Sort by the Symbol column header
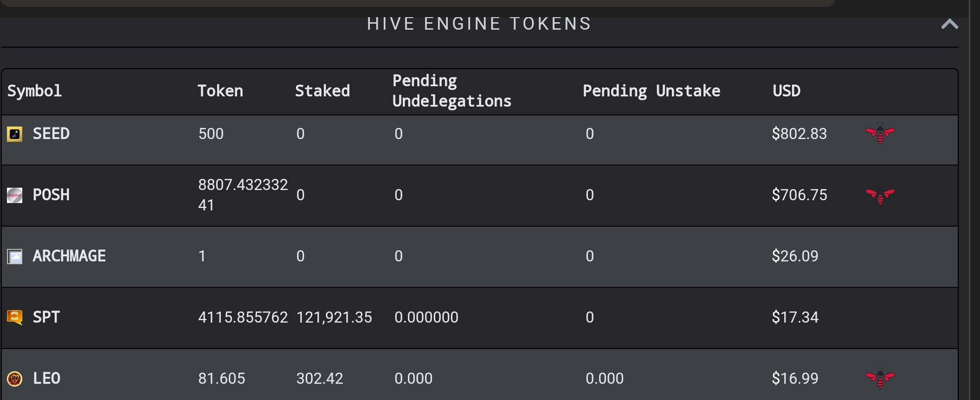Viewport: 980px width, 400px height. click(34, 91)
